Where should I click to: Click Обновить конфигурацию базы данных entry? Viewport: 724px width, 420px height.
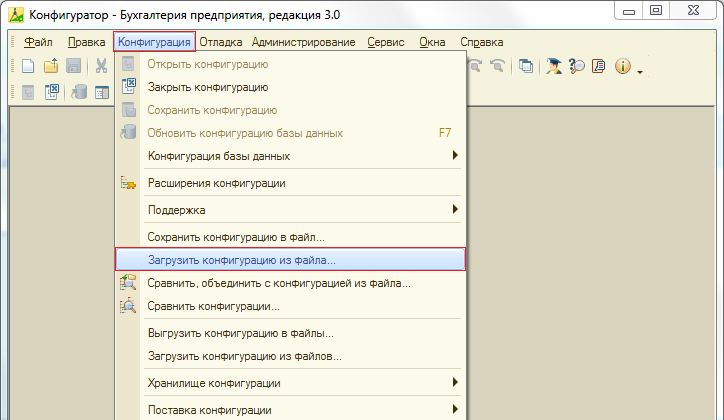290,133
